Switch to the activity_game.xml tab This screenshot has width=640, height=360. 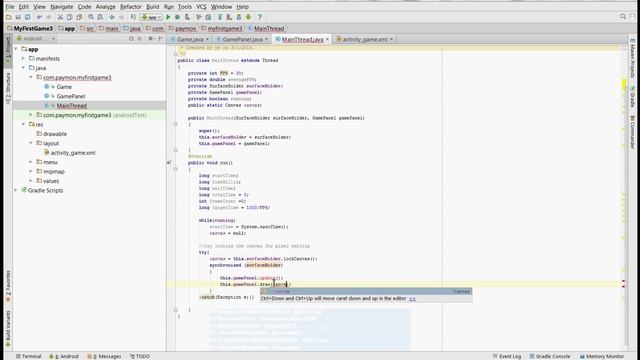364,39
